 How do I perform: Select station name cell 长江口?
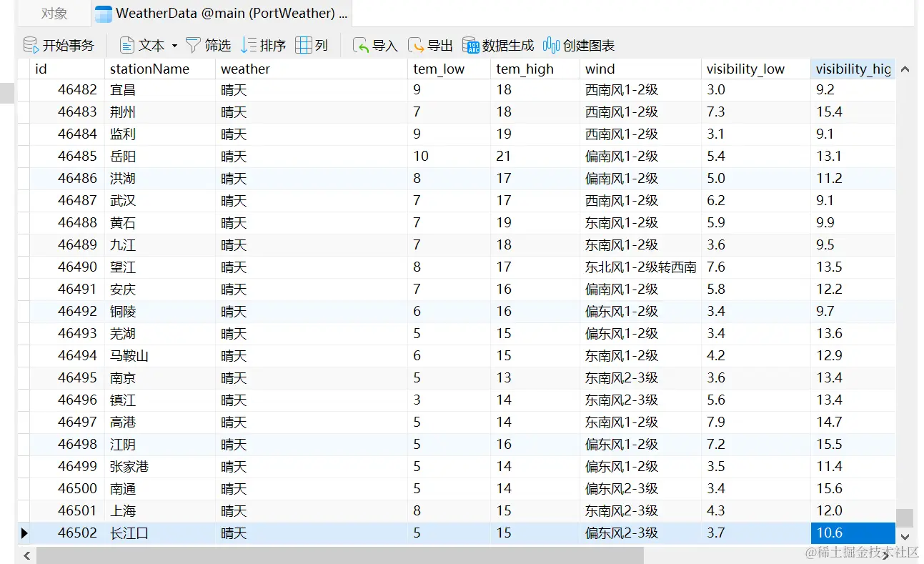pos(160,533)
